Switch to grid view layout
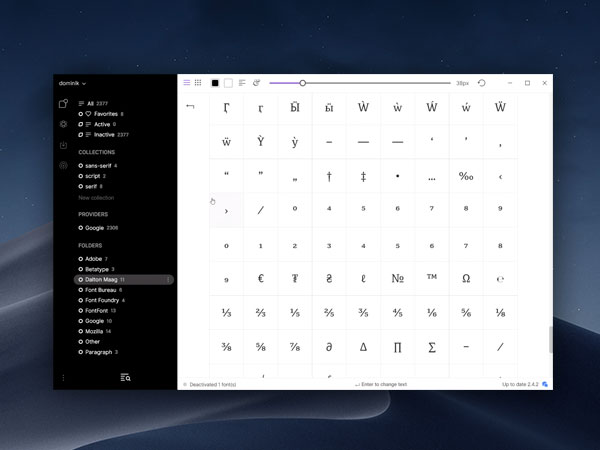 pos(198,83)
